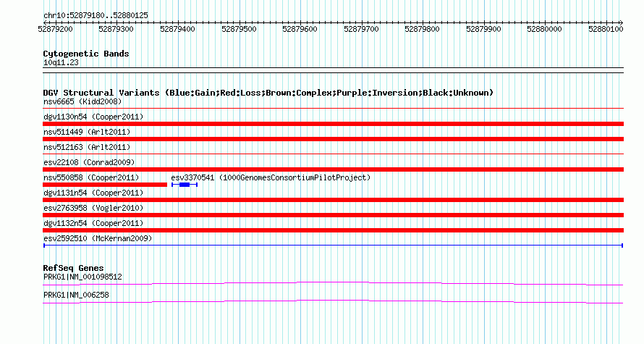Viewport: 644px width, 344px height.
Task: Select ruler position 52879800
Action: 422,29
